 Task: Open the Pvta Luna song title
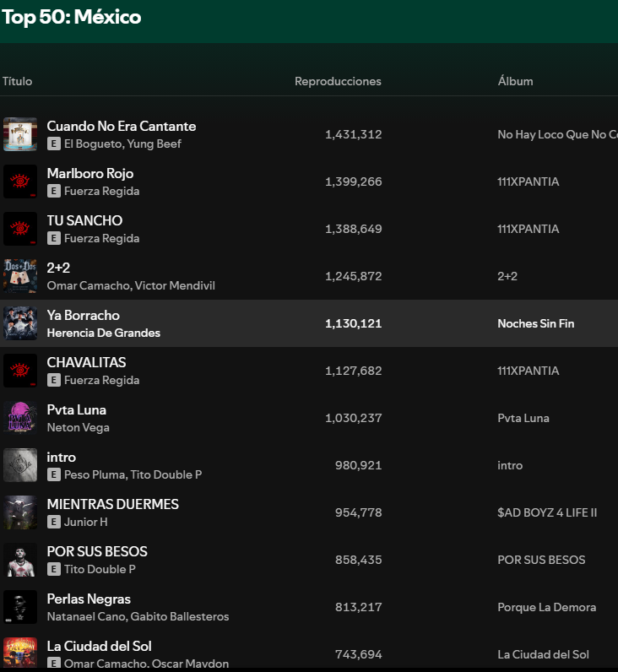pyautogui.click(x=76, y=409)
